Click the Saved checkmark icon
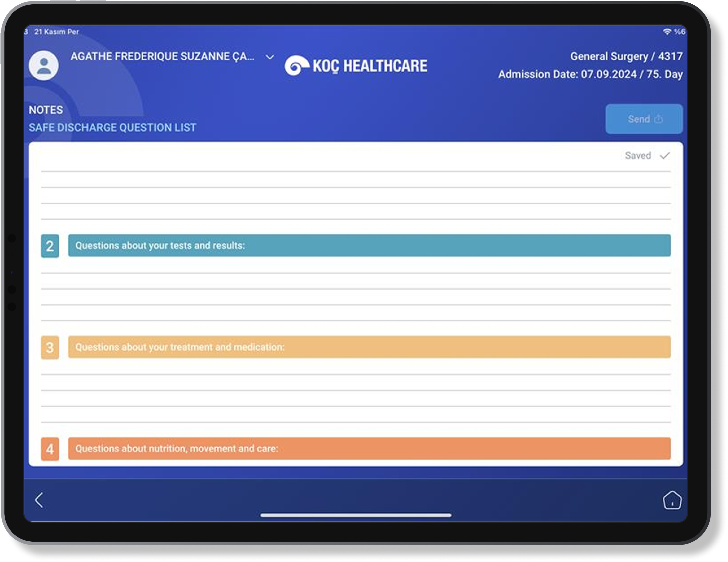This screenshot has width=728, height=562. (665, 156)
